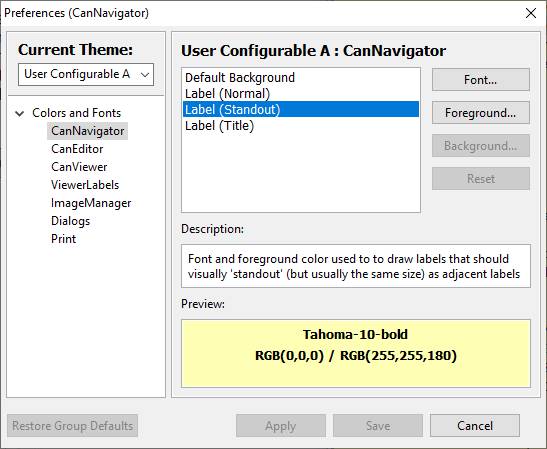This screenshot has height=449, width=547.
Task: Select CanNavigator in the tree
Action: click(x=88, y=131)
